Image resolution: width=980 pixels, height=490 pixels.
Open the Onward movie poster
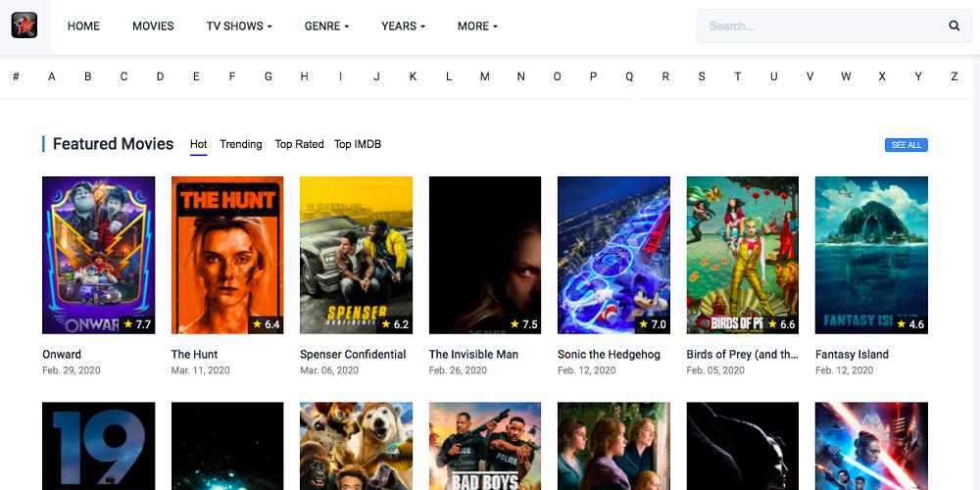[99, 255]
